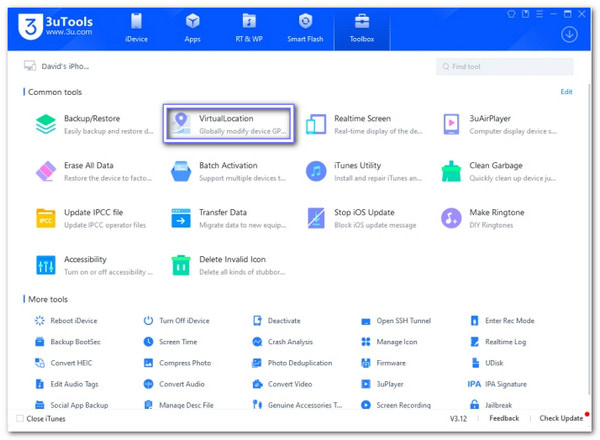Open Make Ringtone icon

pyautogui.click(x=451, y=218)
